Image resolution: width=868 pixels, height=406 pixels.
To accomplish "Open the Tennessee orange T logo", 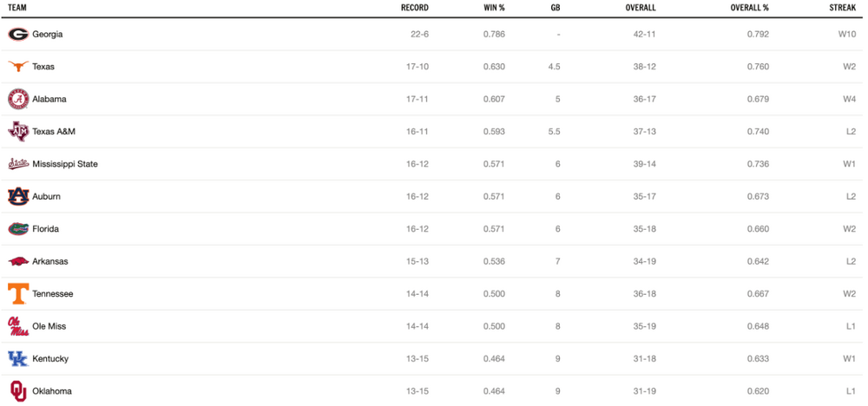I will [18, 294].
